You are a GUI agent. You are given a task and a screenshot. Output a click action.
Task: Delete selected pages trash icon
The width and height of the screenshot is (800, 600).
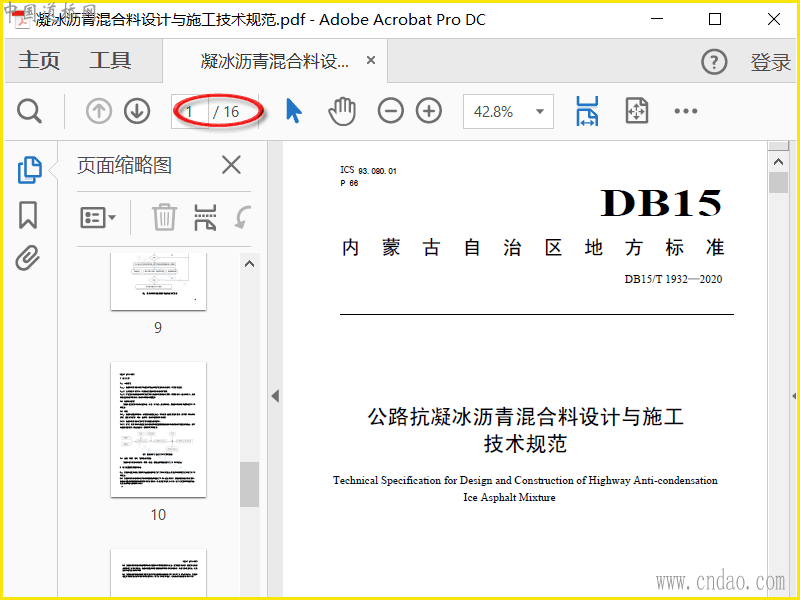point(164,217)
